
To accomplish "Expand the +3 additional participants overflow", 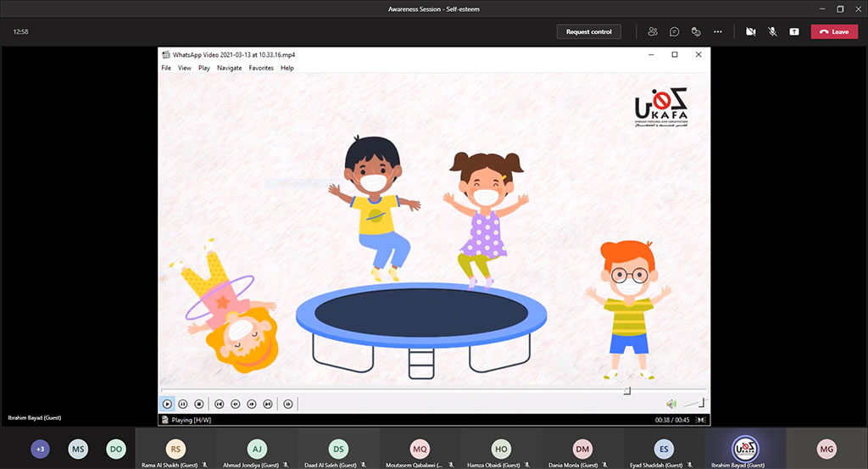I will coord(40,449).
